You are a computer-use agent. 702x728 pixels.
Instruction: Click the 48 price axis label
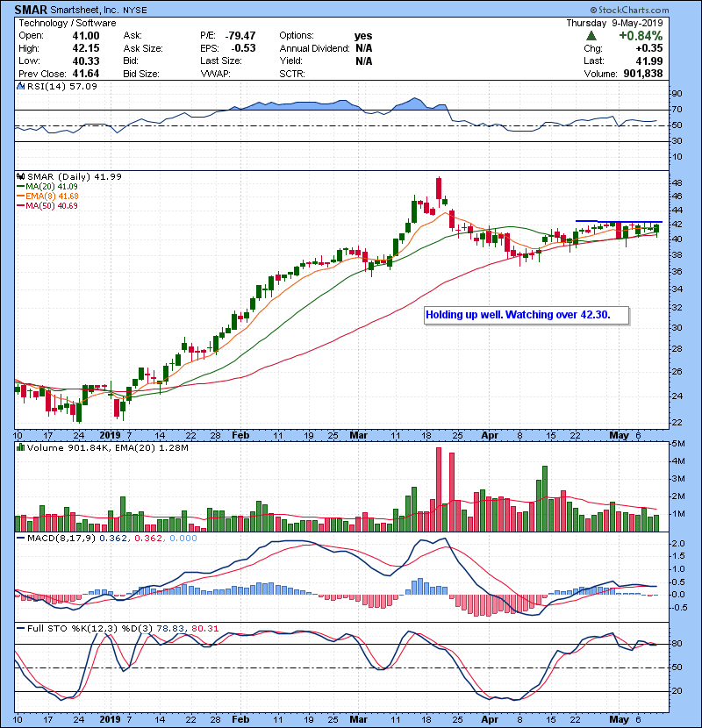click(677, 183)
